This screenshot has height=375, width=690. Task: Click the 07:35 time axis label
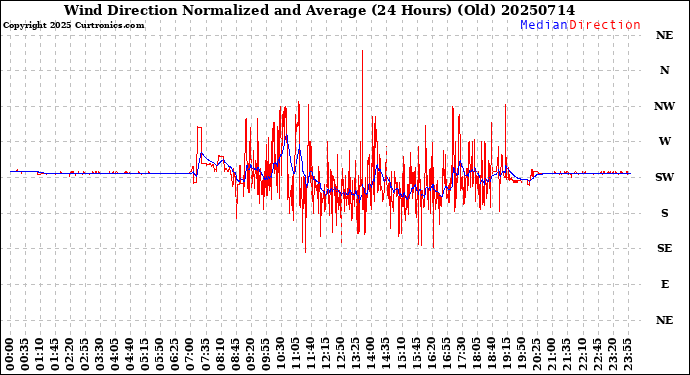point(206,354)
